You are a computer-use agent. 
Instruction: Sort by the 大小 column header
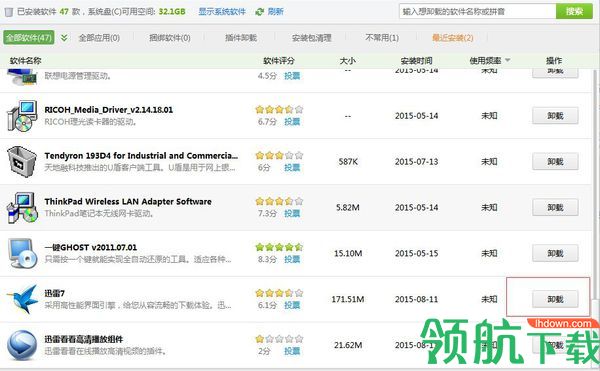pyautogui.click(x=347, y=60)
